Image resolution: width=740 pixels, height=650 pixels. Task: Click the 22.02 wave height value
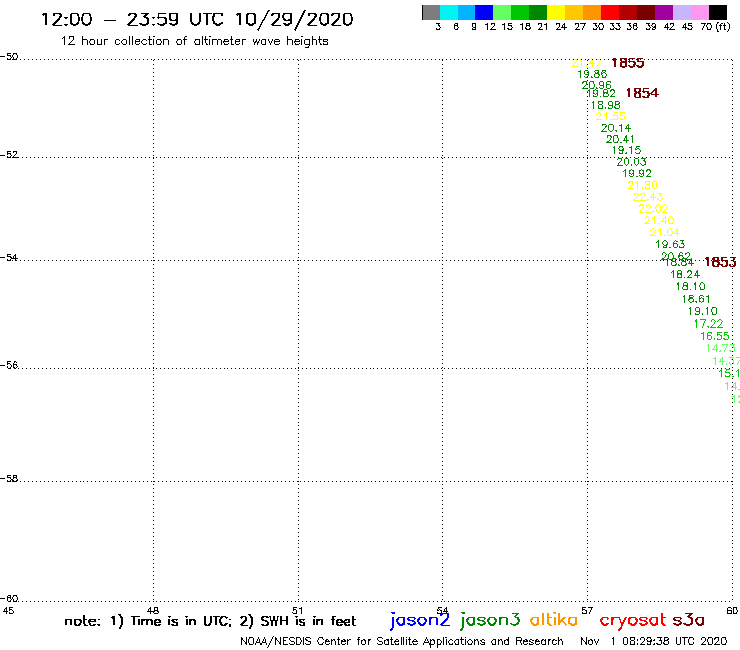[x=653, y=209]
